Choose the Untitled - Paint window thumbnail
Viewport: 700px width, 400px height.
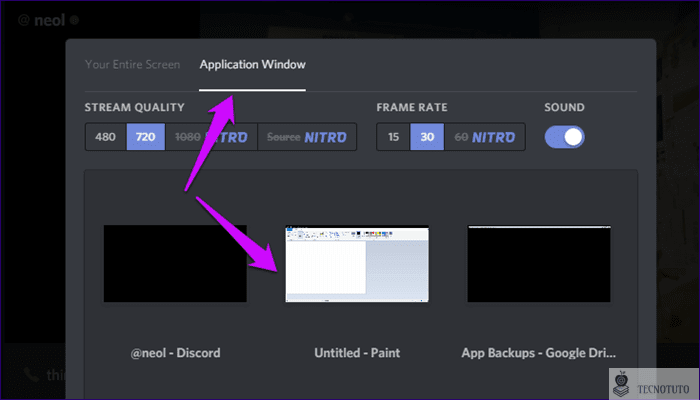tap(357, 264)
